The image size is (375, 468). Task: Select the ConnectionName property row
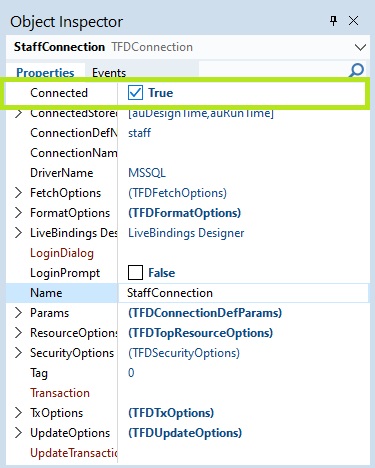coord(188,153)
